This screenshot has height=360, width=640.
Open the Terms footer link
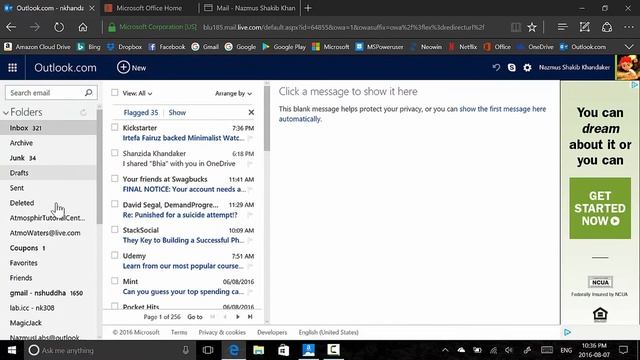[x=179, y=333]
